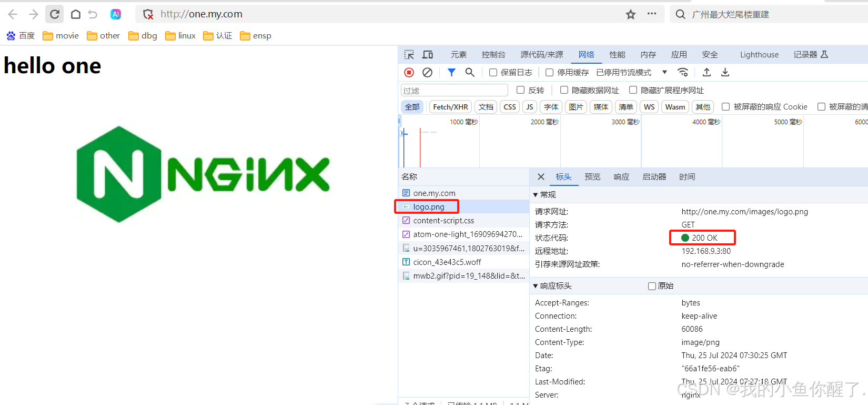This screenshot has height=405, width=868.
Task: Open the movie bookmarks folder
Action: 60,36
